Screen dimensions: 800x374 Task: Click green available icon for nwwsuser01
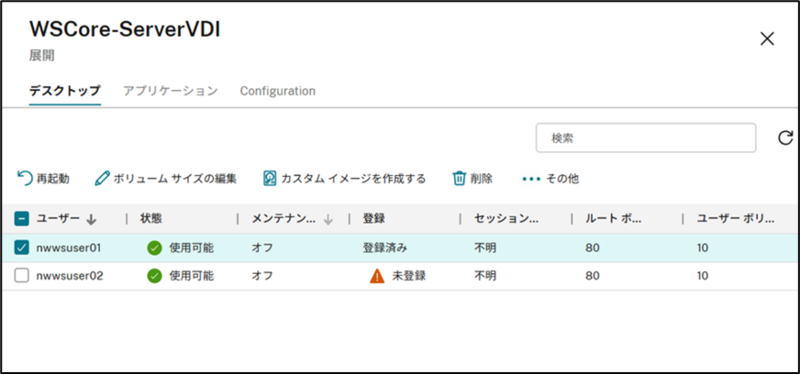(x=155, y=248)
